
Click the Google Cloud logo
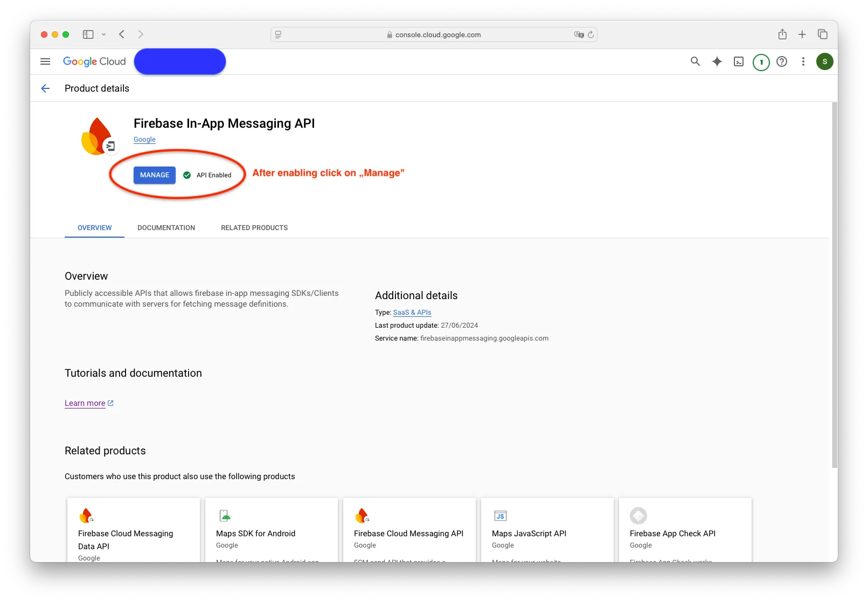pos(94,61)
